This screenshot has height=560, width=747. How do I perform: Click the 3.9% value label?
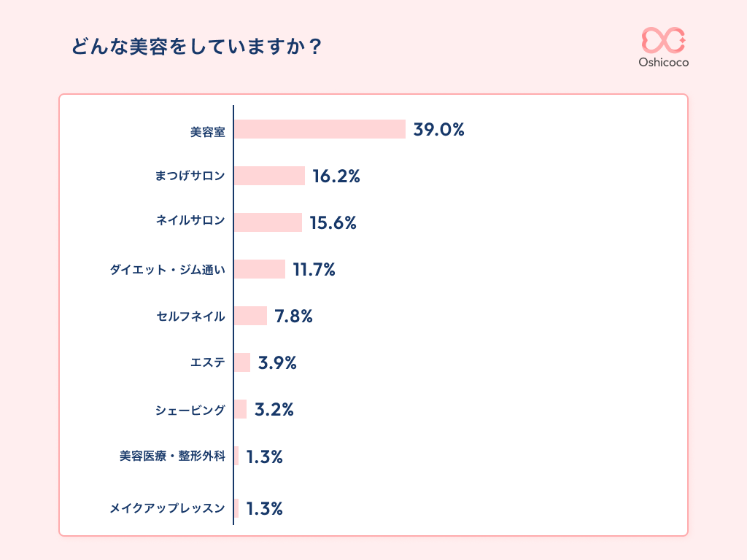point(277,363)
